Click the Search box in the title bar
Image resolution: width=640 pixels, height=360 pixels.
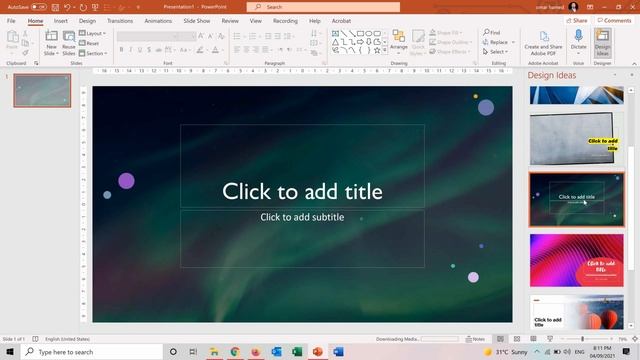(x=323, y=7)
